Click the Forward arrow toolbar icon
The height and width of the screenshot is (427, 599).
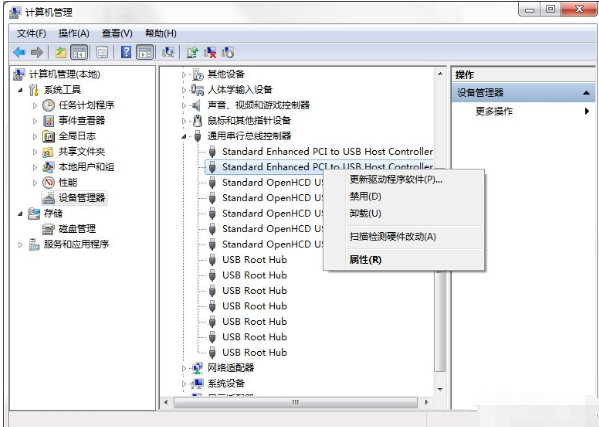pos(37,52)
